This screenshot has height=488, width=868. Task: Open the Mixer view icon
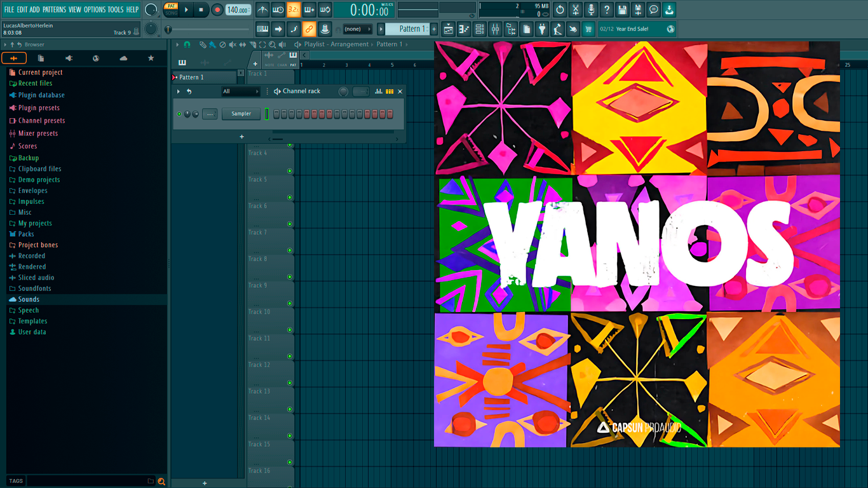click(495, 29)
